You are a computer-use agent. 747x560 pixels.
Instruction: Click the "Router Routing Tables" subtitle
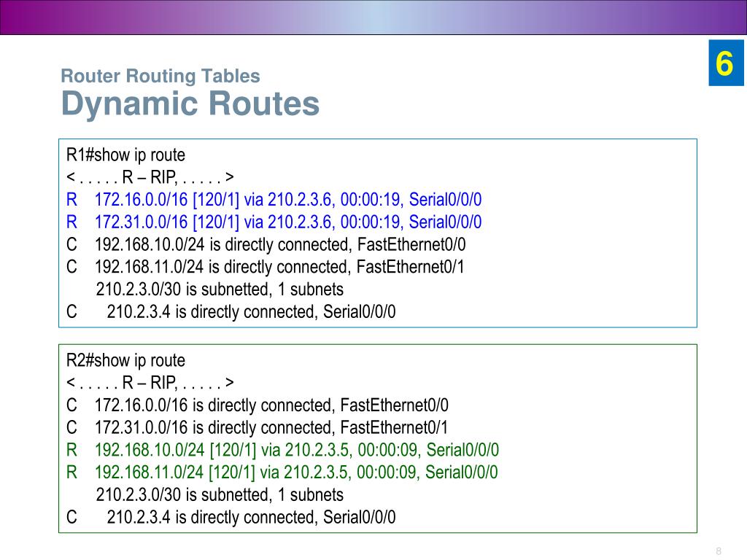(160, 76)
